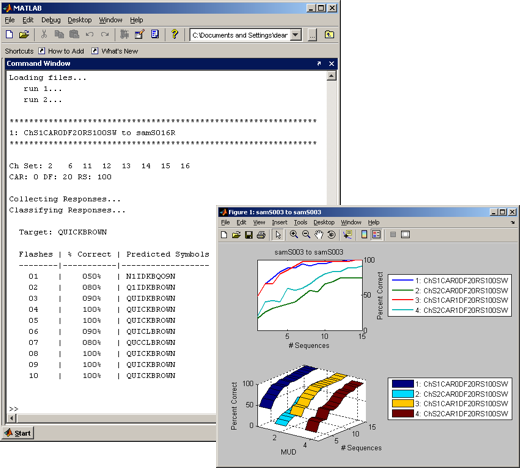This screenshot has width=521, height=469.
Task: Select the Pan hand tool
Action: (x=319, y=235)
